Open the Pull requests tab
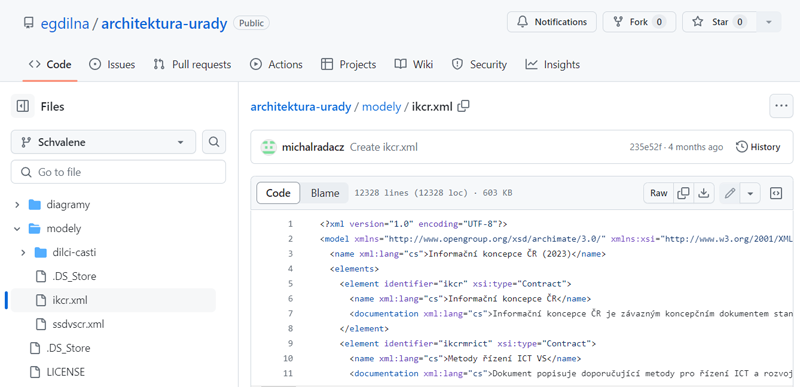 (x=192, y=64)
